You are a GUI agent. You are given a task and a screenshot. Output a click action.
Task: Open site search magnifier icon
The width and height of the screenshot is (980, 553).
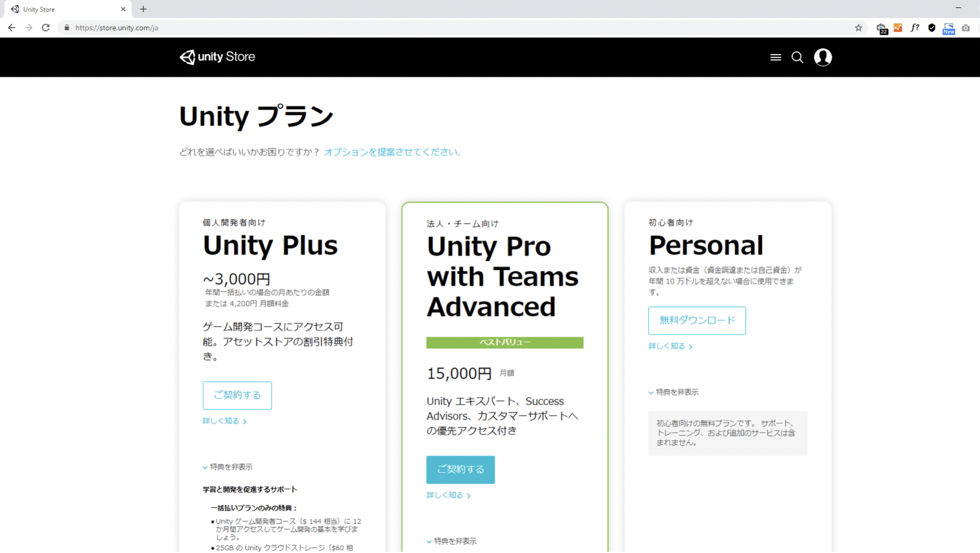(797, 58)
